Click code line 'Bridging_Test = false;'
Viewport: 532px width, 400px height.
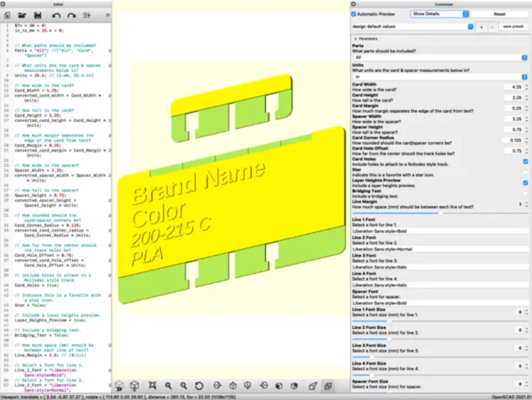[x=41, y=335]
